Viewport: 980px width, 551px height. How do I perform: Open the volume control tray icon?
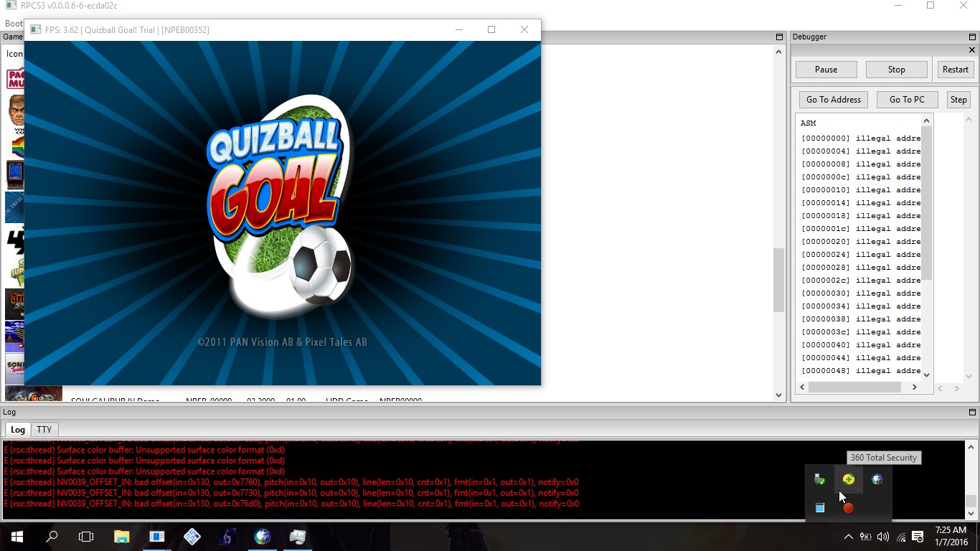[883, 537]
